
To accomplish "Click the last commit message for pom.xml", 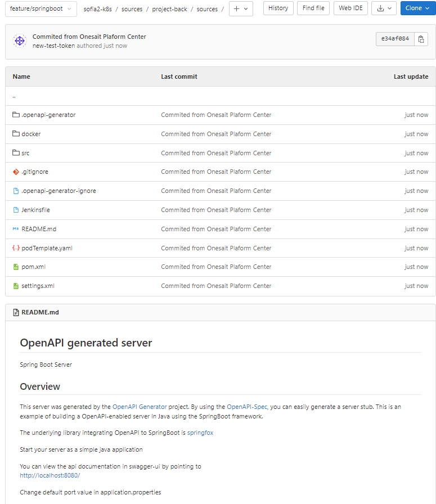I will (x=216, y=267).
